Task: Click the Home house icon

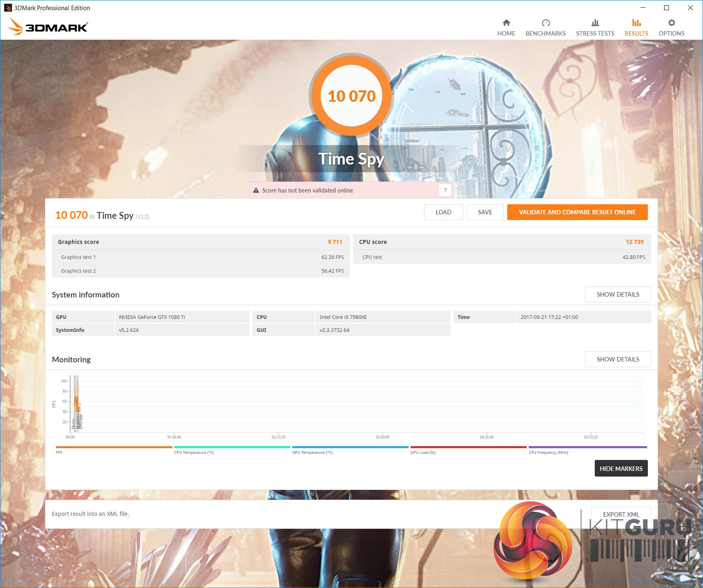Action: pyautogui.click(x=506, y=23)
